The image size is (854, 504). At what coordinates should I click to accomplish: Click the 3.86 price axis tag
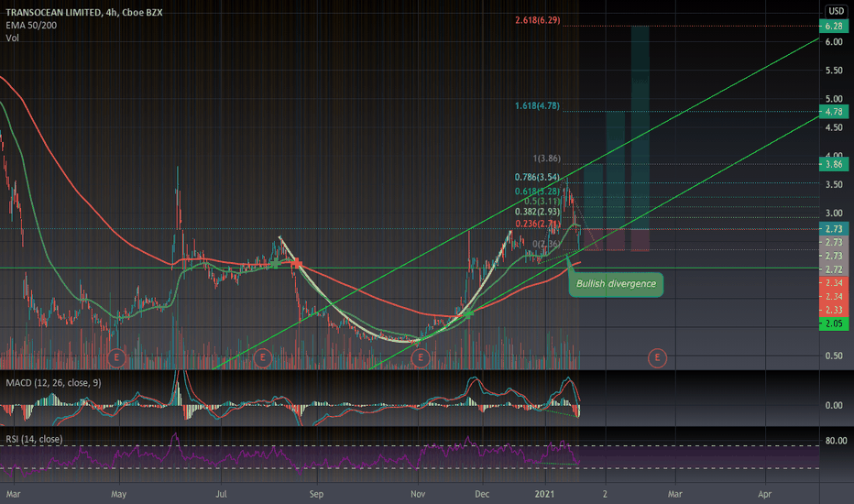834,164
